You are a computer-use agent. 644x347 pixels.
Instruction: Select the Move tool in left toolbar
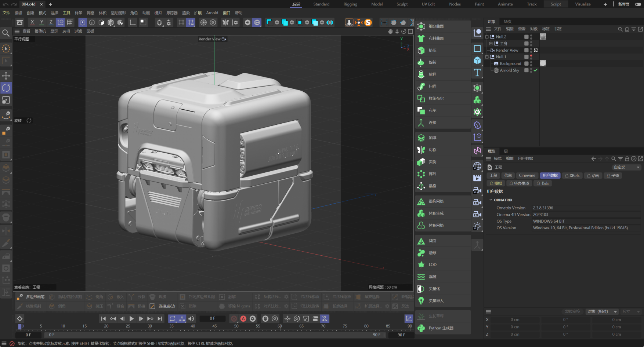6,76
